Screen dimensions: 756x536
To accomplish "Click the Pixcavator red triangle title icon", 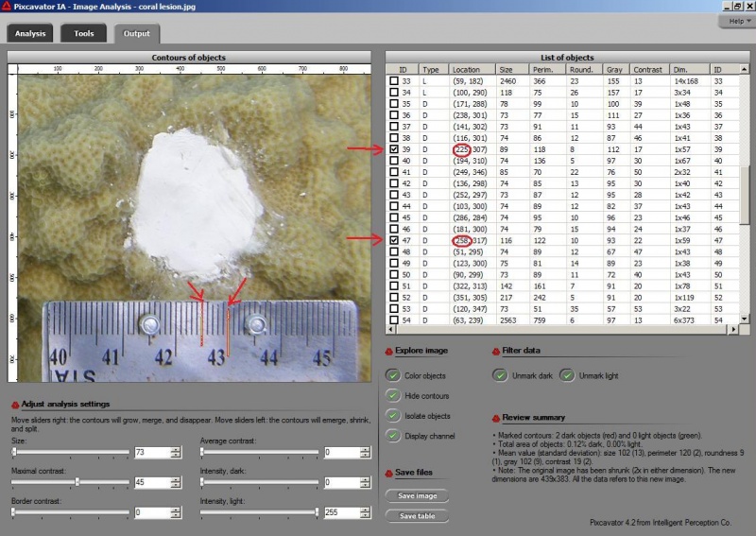I will pos(7,6).
